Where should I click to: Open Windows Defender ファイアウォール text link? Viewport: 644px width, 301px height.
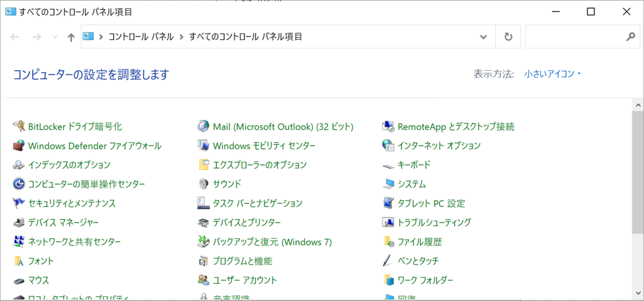(94, 145)
